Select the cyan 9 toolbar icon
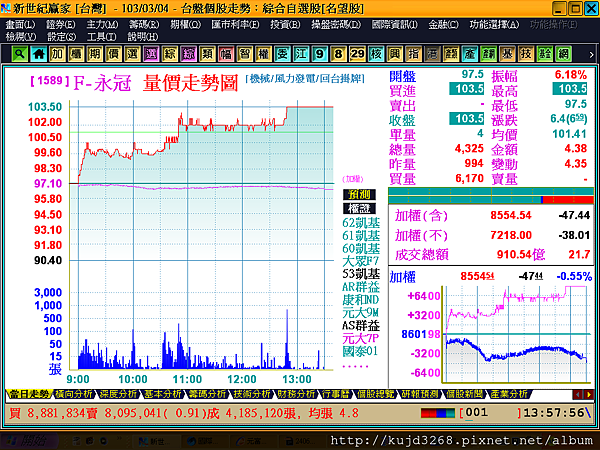 pos(320,54)
